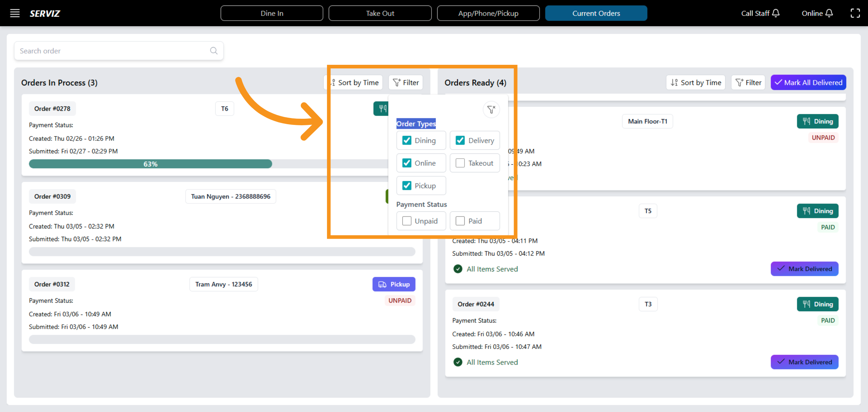868x412 pixels.
Task: Click the Pickup badge on Order #0312
Action: pyautogui.click(x=394, y=284)
